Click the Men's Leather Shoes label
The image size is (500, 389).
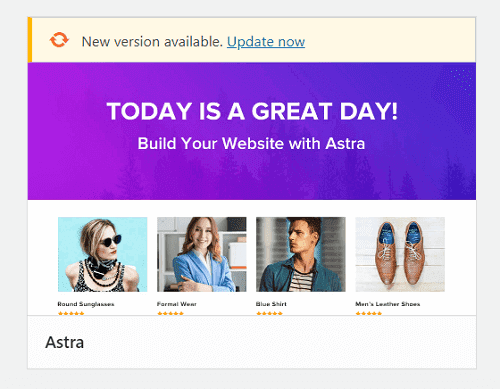(x=387, y=304)
